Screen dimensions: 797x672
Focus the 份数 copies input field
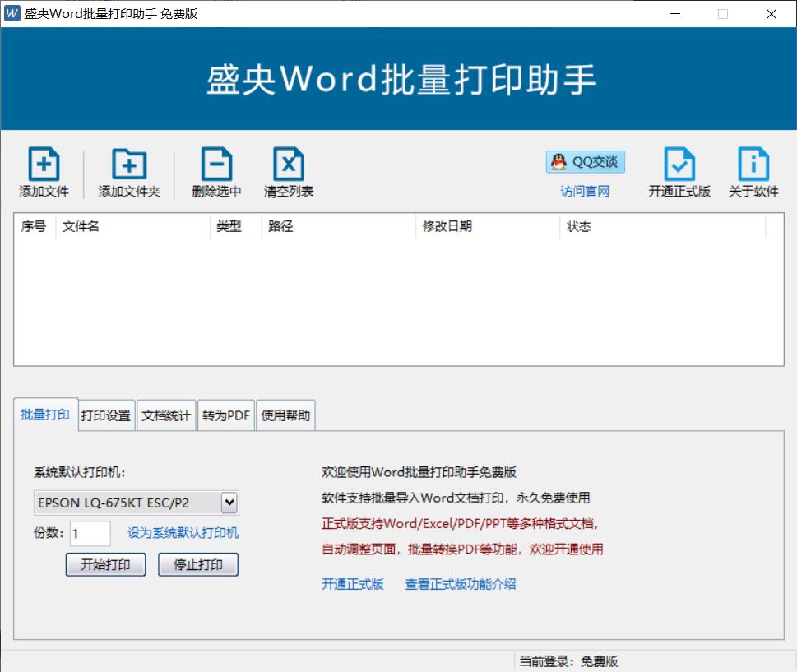click(90, 533)
